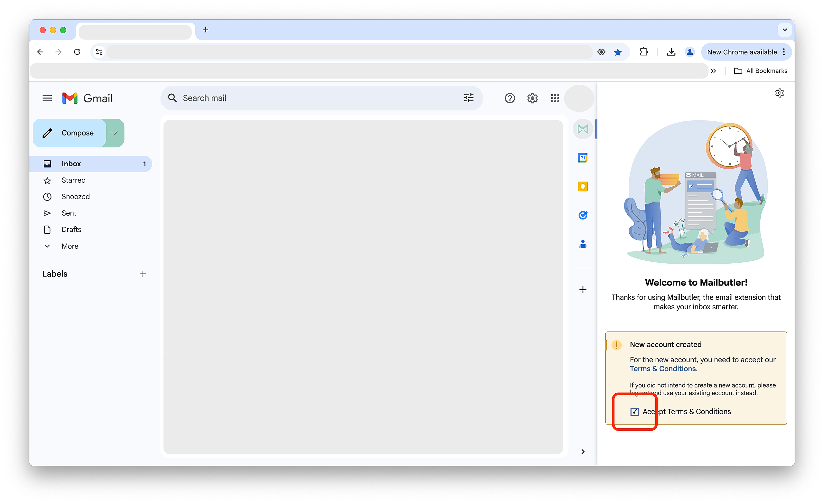Click the search magnifier icon

(x=172, y=98)
